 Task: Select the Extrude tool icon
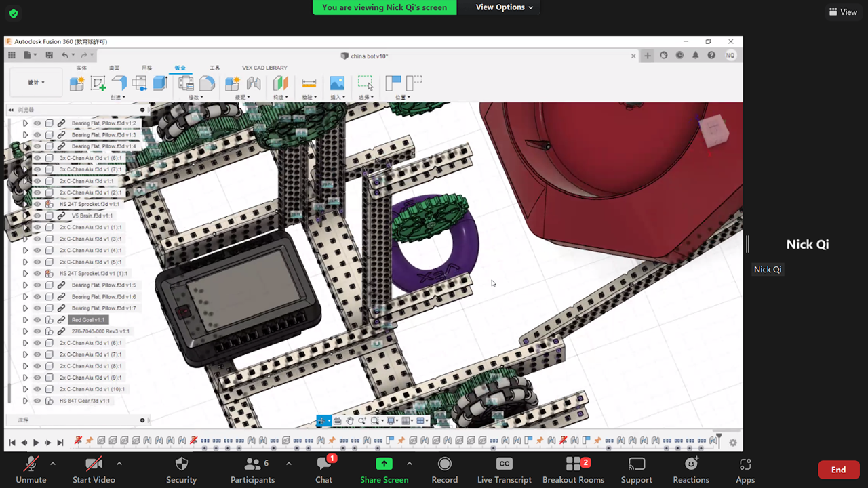point(160,83)
